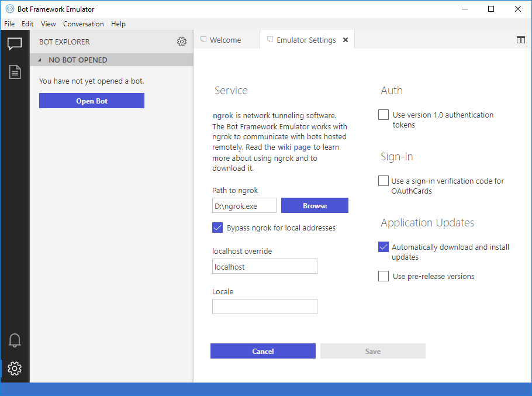Click the empty Locale input field
The image size is (532, 396).
click(x=265, y=307)
